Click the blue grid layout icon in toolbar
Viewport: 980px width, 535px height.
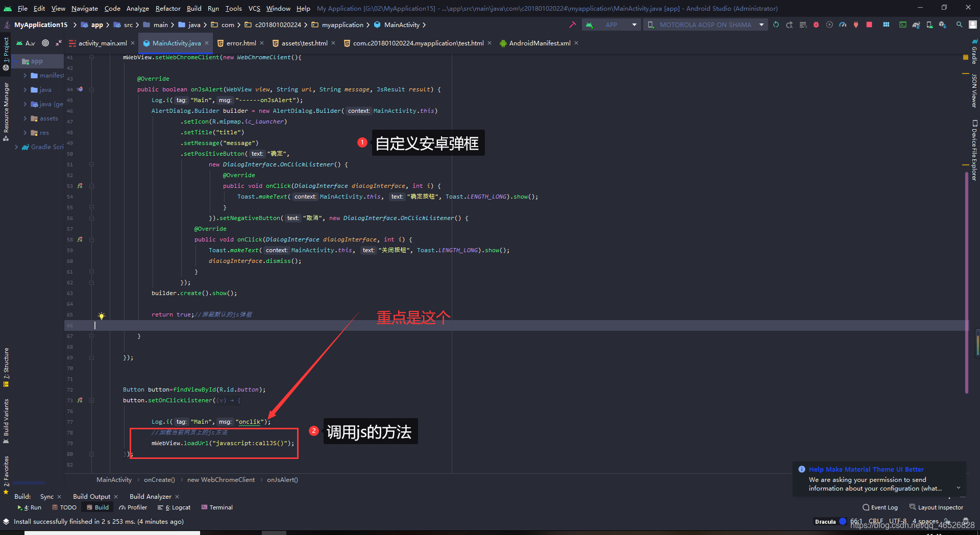886,25
